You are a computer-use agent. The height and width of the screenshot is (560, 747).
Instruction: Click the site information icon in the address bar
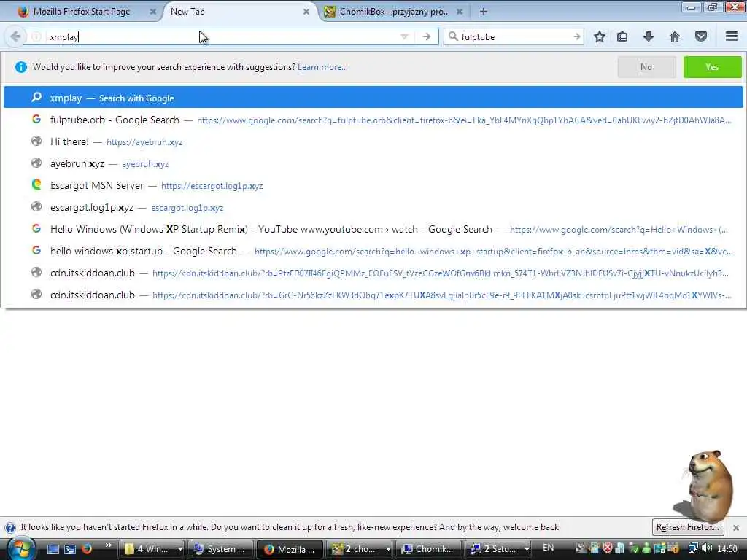(36, 36)
